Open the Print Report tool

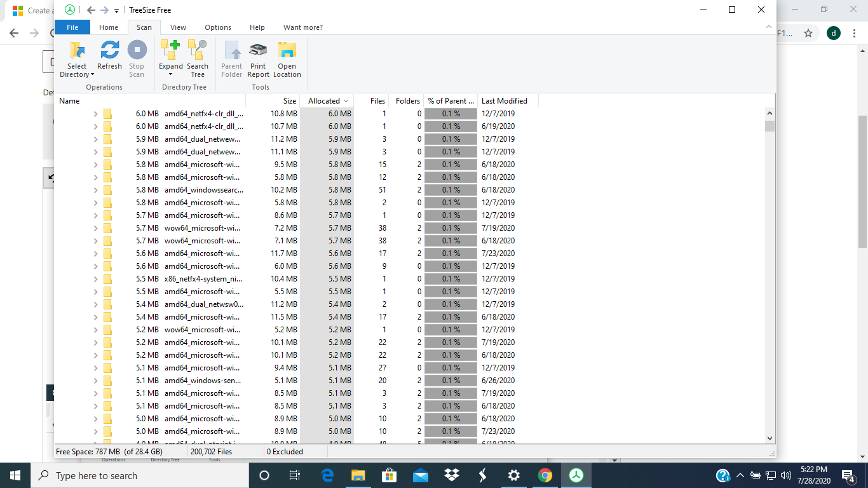click(258, 59)
